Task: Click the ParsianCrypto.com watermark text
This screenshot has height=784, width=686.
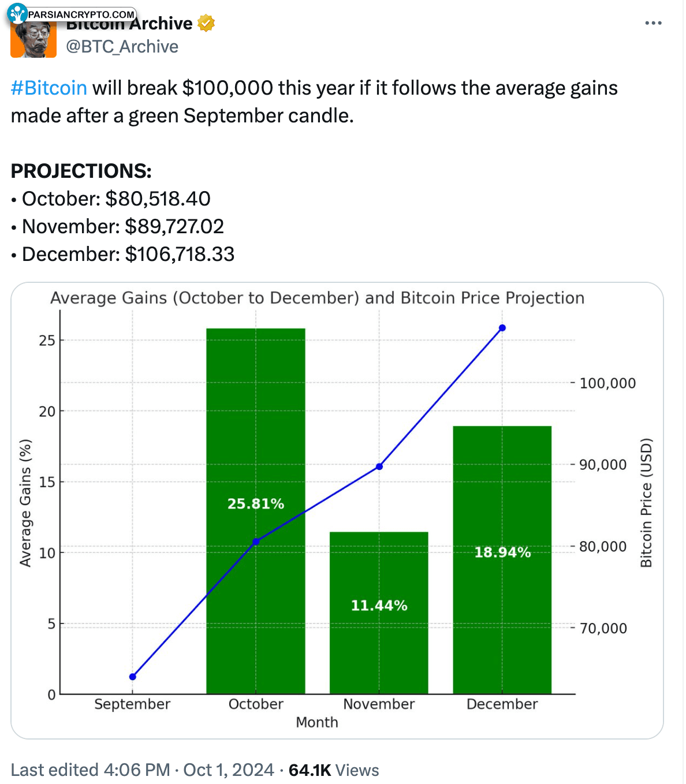Action: click(x=81, y=14)
